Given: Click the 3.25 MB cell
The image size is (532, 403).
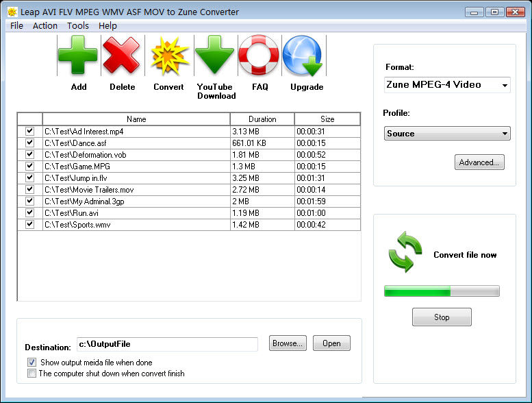Looking at the screenshot, I should pyautogui.click(x=262, y=178).
